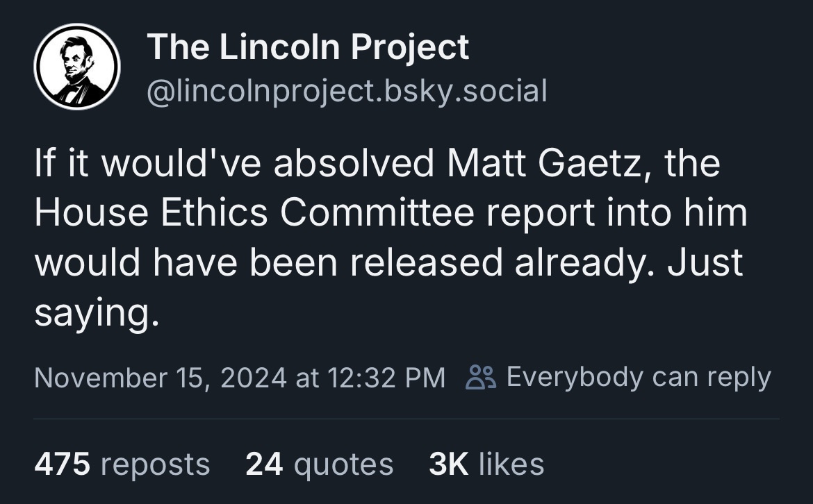Click the closing word saying. in the post
Image resolution: width=813 pixels, height=504 pixels.
click(x=97, y=313)
